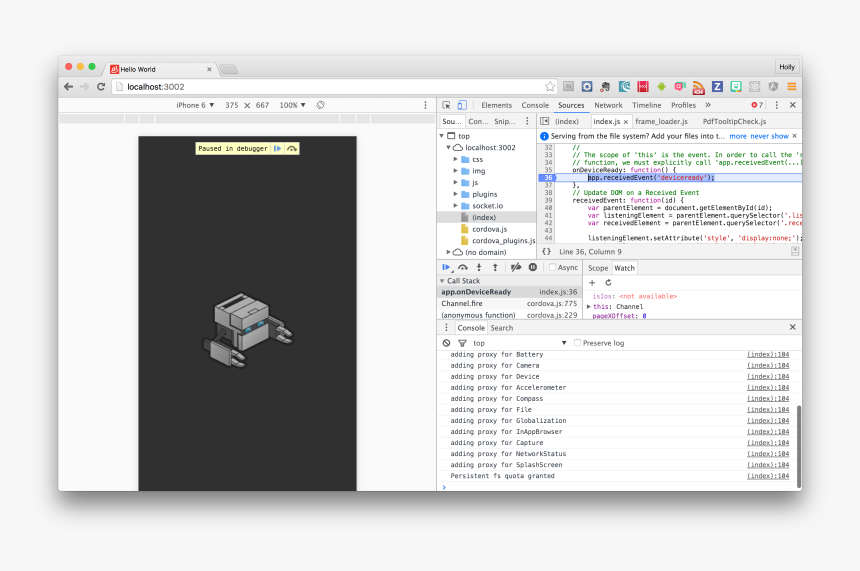Click step over on Paused in debugger overlay
Image resolution: width=860 pixels, height=571 pixels.
click(x=292, y=149)
